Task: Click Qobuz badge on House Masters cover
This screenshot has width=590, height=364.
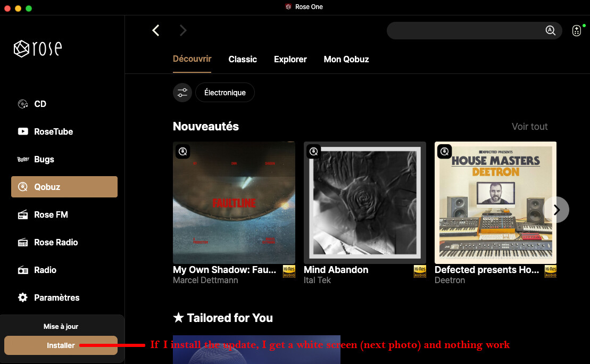Action: 444,151
